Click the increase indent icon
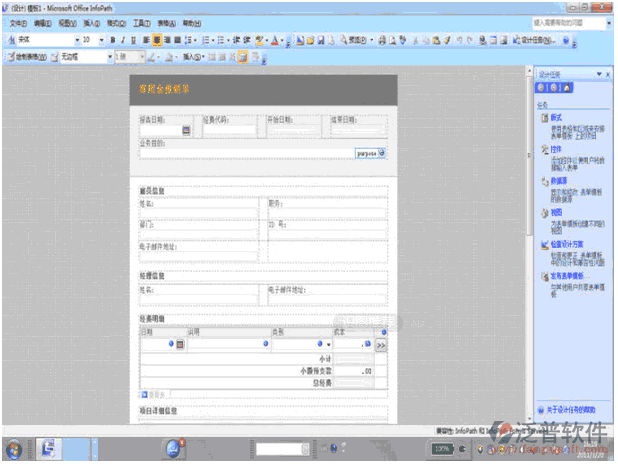This screenshot has height=465, width=618. click(x=246, y=40)
